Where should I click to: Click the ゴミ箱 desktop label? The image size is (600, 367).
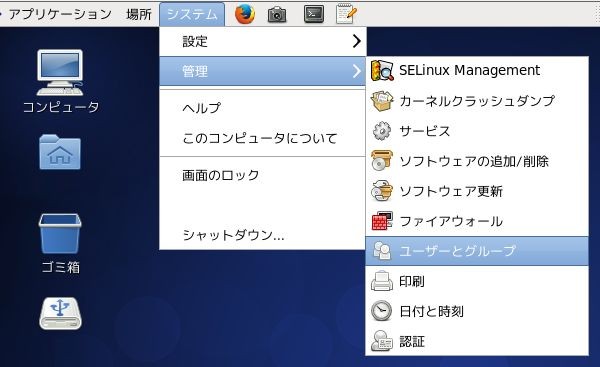[x=61, y=267]
